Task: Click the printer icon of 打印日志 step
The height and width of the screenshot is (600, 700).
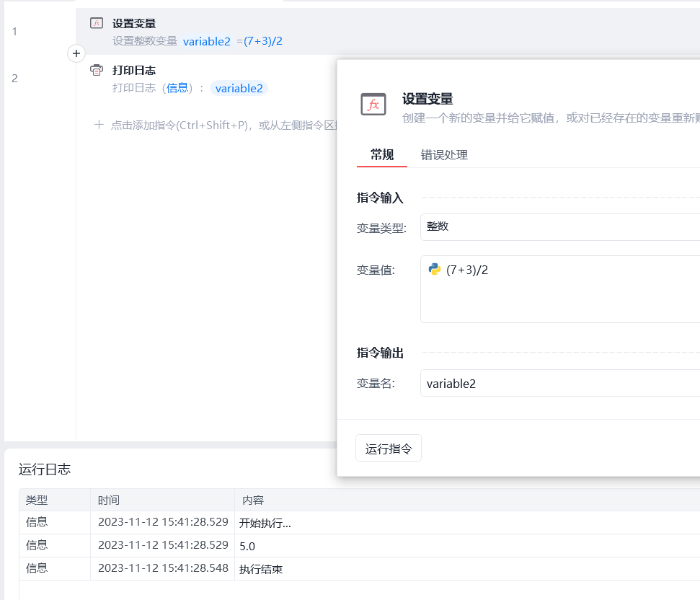Action: 96,70
